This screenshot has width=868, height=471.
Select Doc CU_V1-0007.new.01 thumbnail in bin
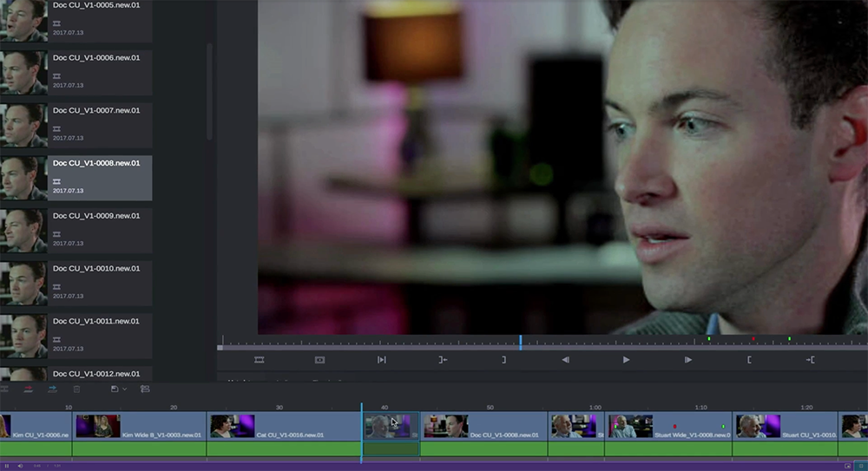pos(23,125)
